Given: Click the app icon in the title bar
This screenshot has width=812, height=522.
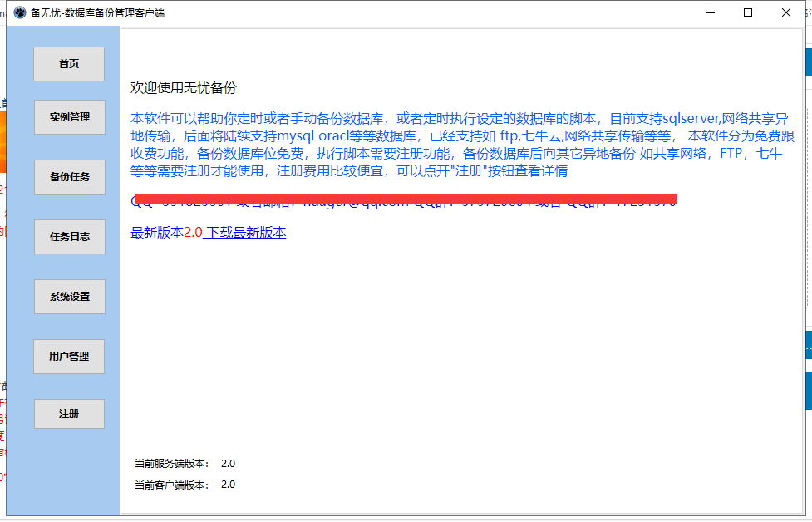Looking at the screenshot, I should click(x=19, y=12).
